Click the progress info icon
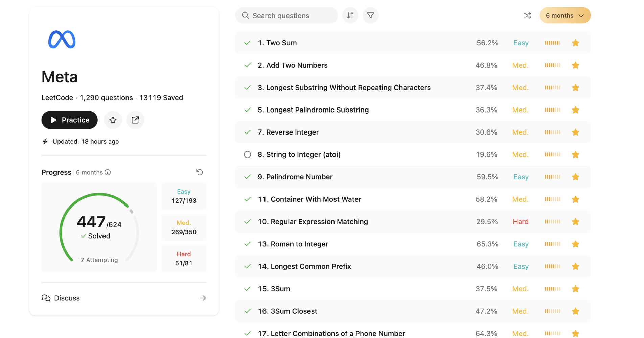The image size is (644, 338). pos(108,172)
